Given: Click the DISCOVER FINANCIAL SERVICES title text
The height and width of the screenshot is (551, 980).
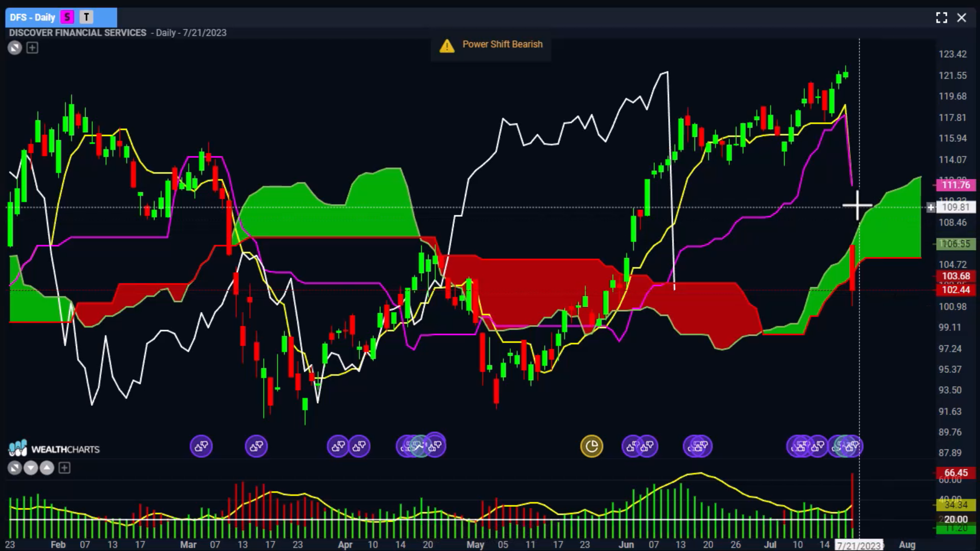Looking at the screenshot, I should 78,33.
